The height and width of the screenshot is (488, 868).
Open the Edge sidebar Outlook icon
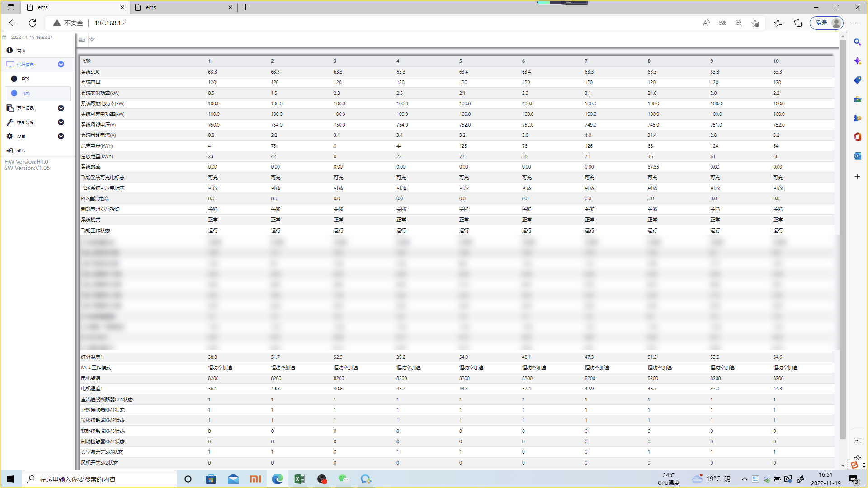pyautogui.click(x=857, y=156)
